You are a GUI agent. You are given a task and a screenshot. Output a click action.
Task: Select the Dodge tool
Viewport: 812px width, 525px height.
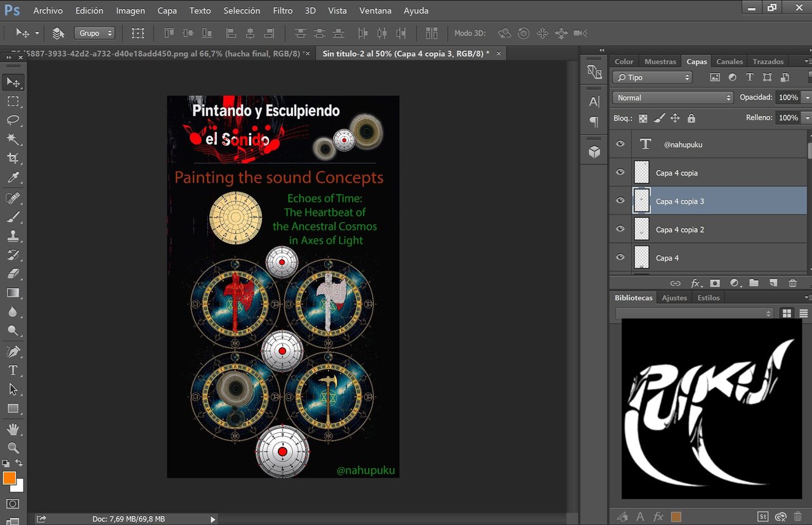tap(13, 331)
